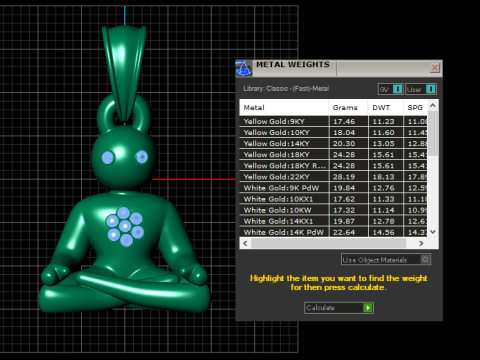Click the 22.64 grams value

tap(344, 232)
